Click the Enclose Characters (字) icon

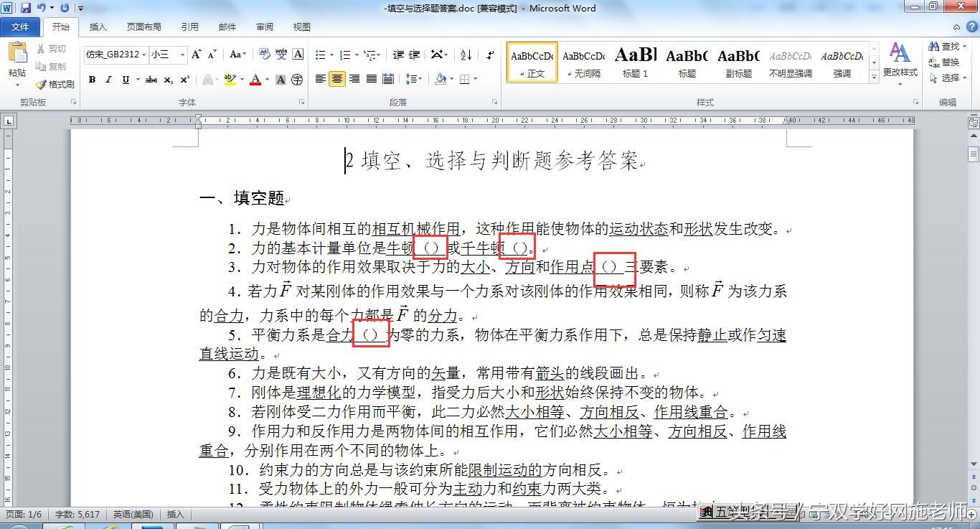(297, 80)
